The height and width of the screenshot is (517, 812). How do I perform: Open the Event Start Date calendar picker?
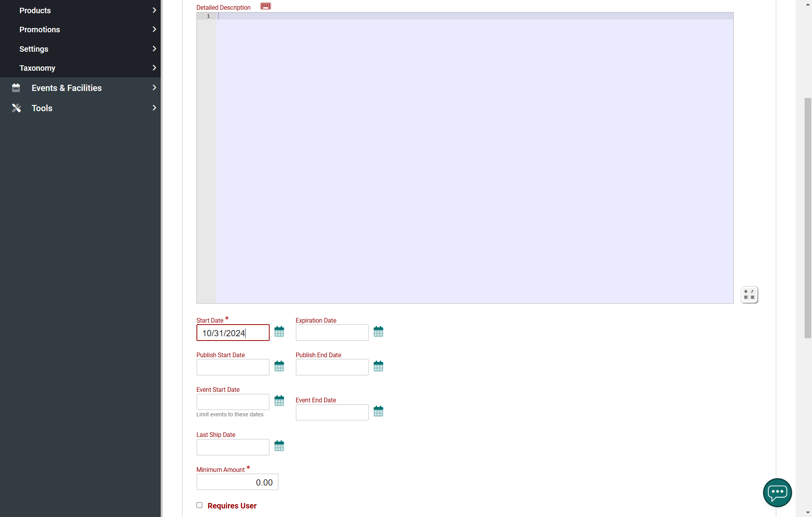click(279, 401)
